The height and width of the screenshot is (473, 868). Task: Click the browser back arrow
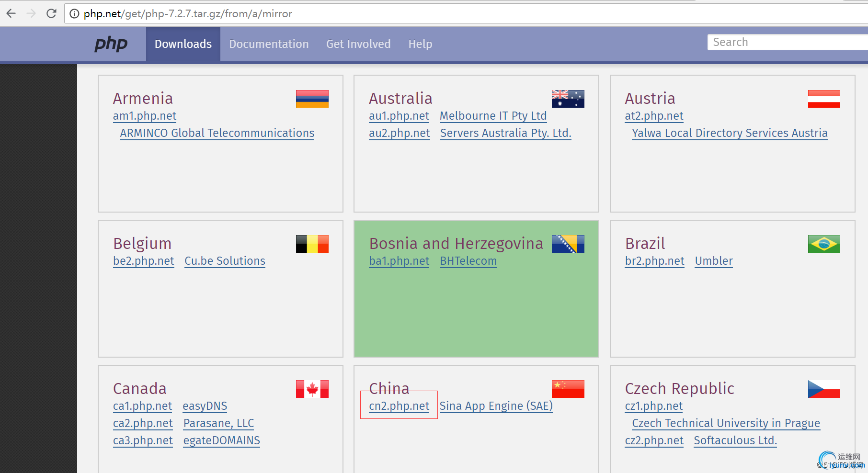click(11, 13)
